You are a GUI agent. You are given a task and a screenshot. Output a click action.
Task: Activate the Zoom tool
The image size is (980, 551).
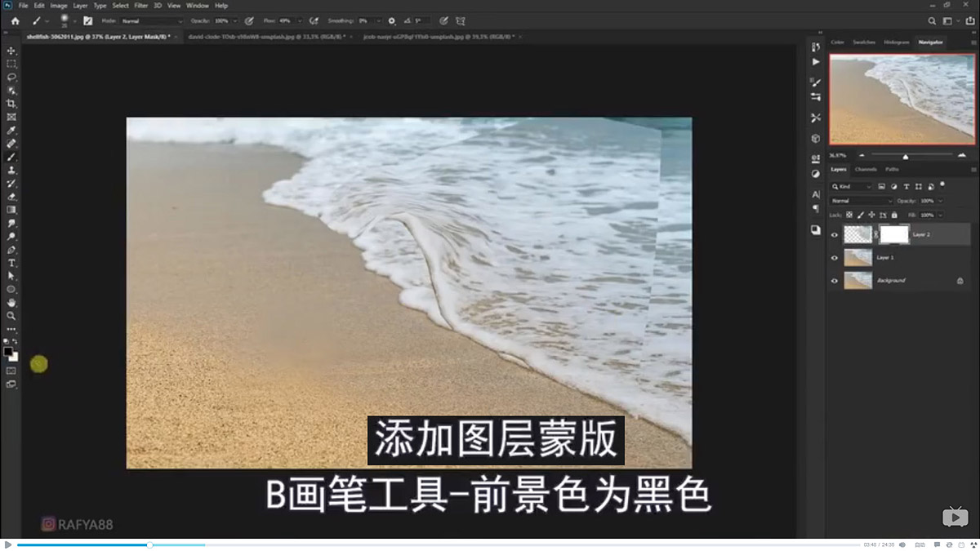11,315
